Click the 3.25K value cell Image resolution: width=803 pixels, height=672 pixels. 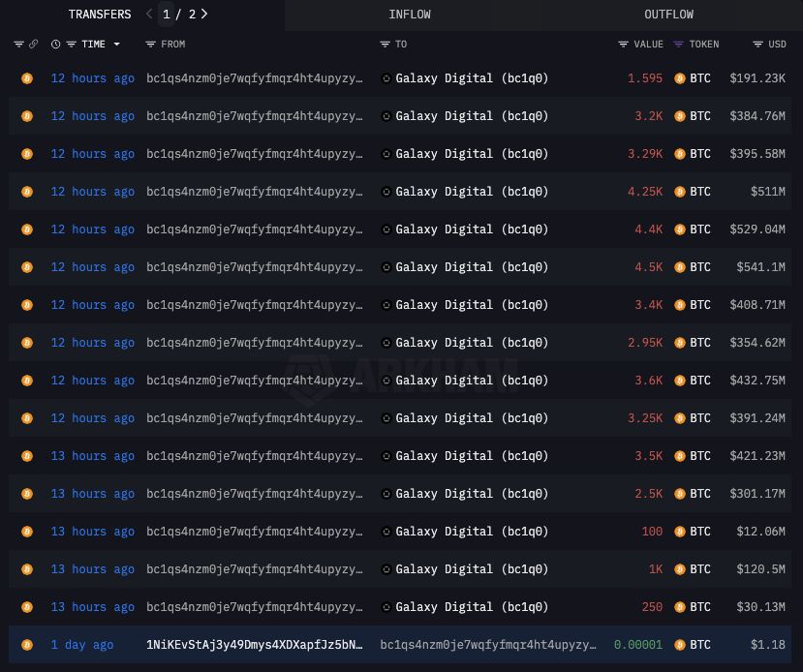(645, 418)
